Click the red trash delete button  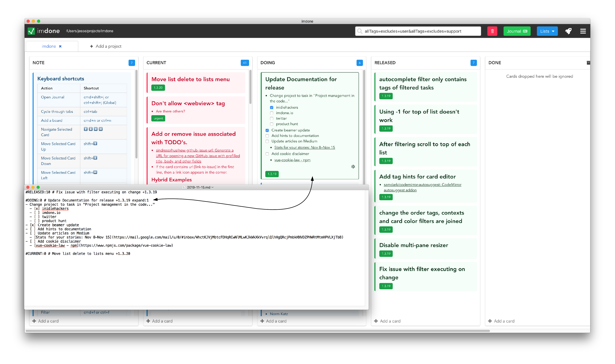[x=492, y=31]
